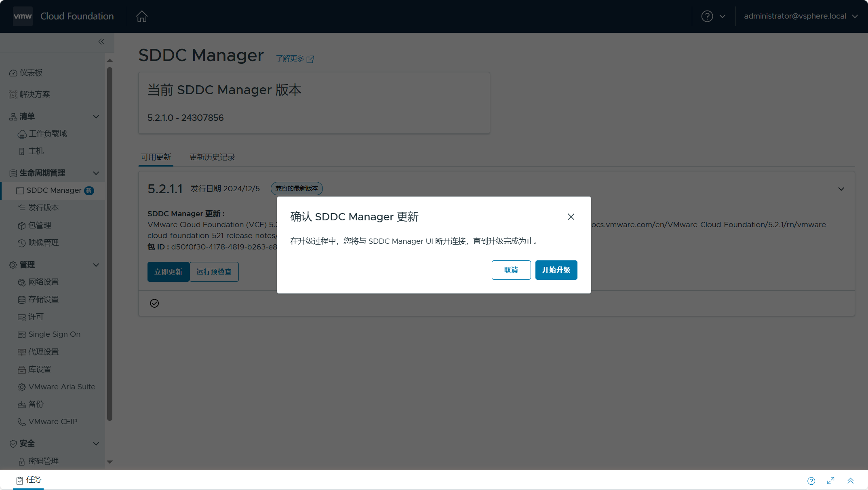The width and height of the screenshot is (868, 490).
Task: Click the tasks panel help icon
Action: pyautogui.click(x=811, y=481)
